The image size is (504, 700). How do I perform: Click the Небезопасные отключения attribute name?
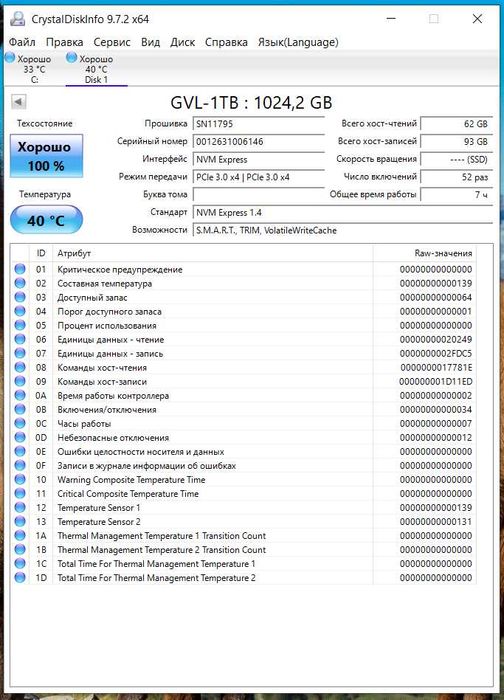[x=113, y=438]
